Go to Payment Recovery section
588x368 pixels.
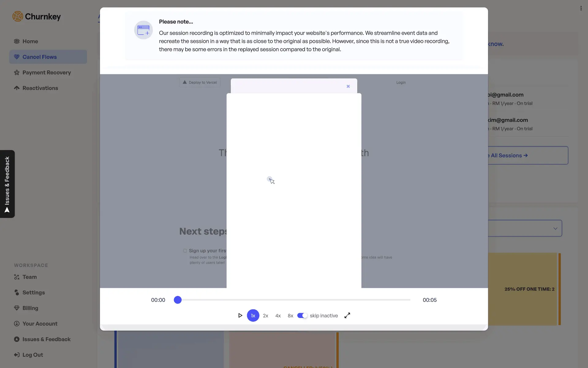[x=47, y=73]
